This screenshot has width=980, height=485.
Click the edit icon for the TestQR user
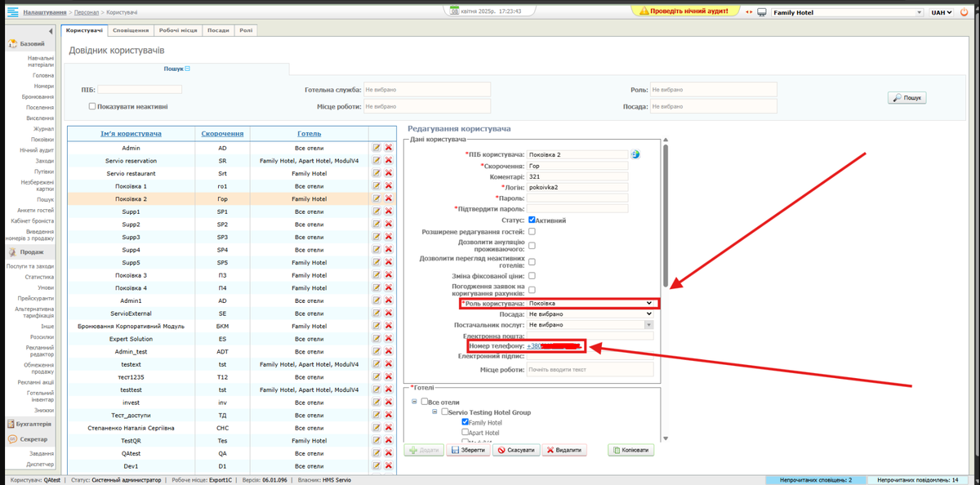(376, 441)
